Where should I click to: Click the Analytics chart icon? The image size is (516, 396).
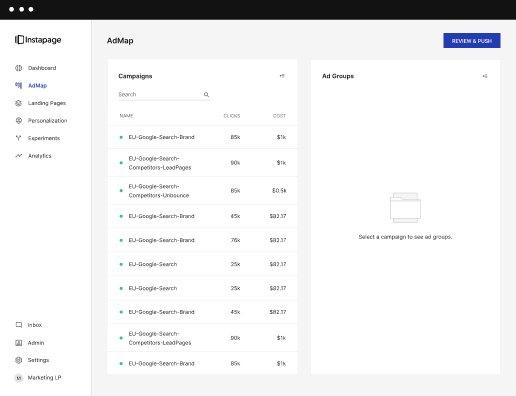[x=19, y=156]
